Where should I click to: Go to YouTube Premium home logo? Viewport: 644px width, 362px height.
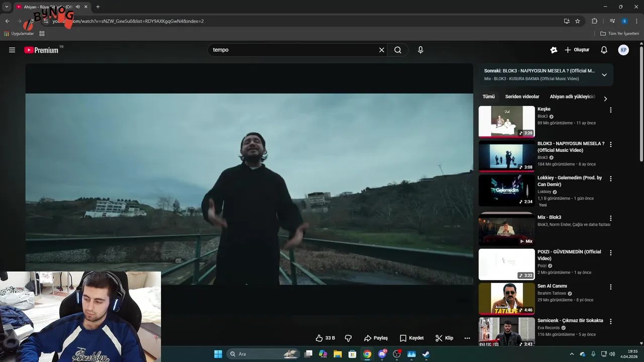tap(41, 50)
